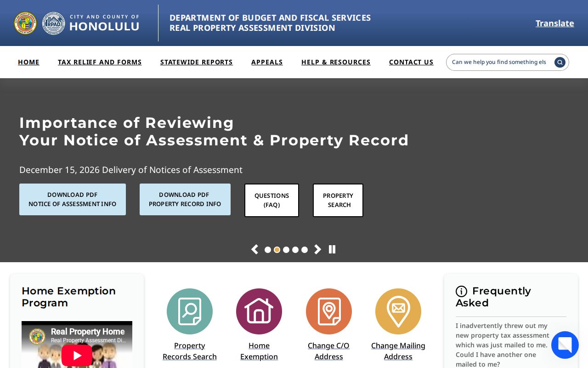Viewport: 588px width, 368px height.
Task: Open the Home Exemption house icon
Action: (x=259, y=311)
